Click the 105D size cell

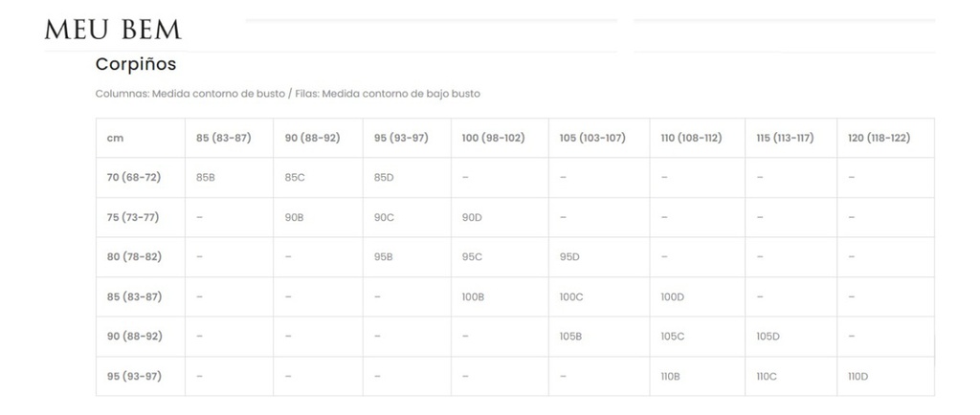[768, 337]
